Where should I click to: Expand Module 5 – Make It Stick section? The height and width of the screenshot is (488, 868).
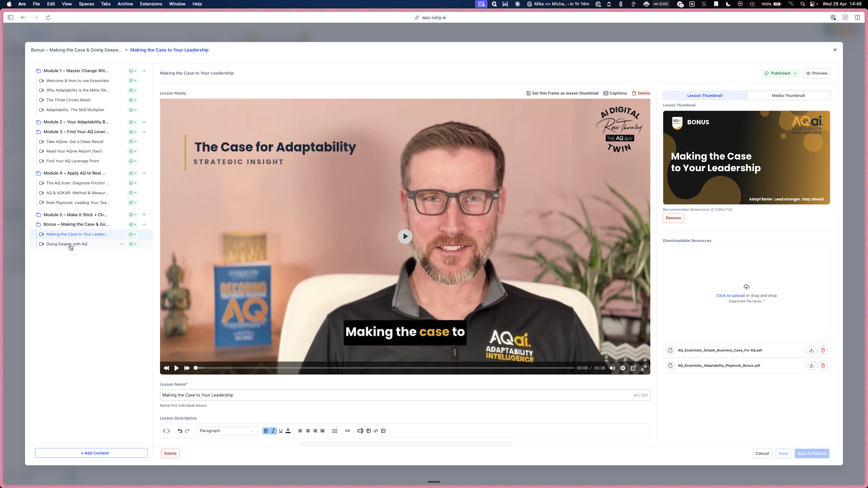144,215
